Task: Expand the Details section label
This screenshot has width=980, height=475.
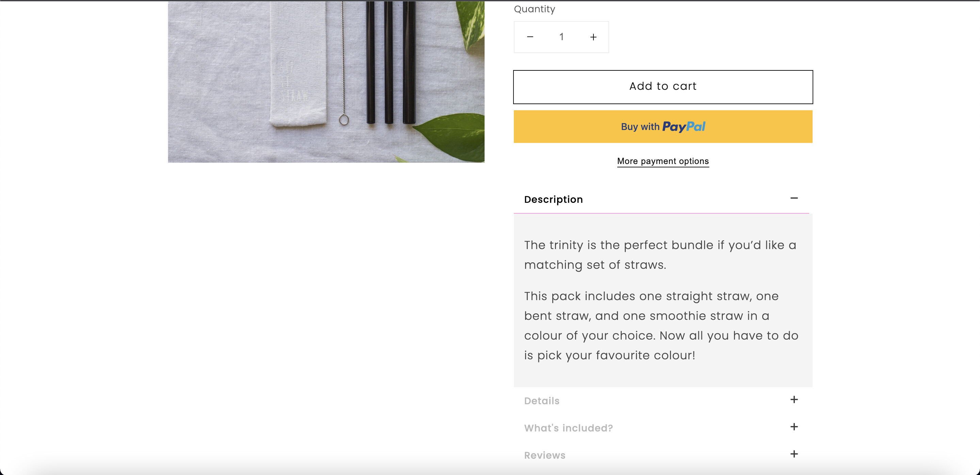Action: 542,401
